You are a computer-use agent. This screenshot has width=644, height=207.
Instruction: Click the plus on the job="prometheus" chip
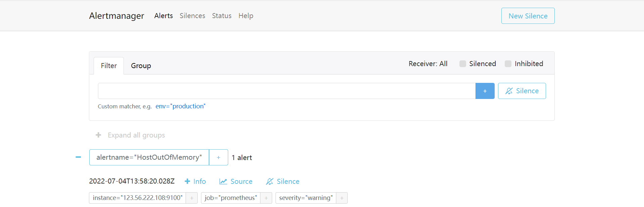coord(266,198)
